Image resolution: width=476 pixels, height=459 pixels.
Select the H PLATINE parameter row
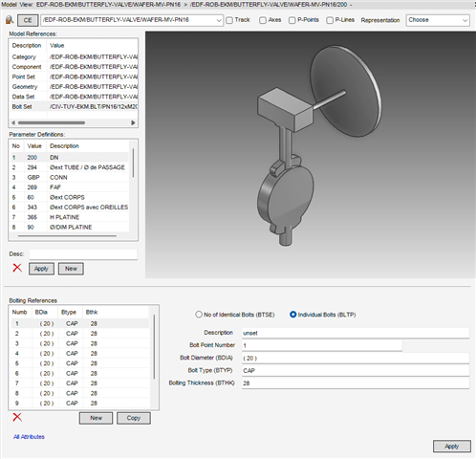pyautogui.click(x=70, y=217)
